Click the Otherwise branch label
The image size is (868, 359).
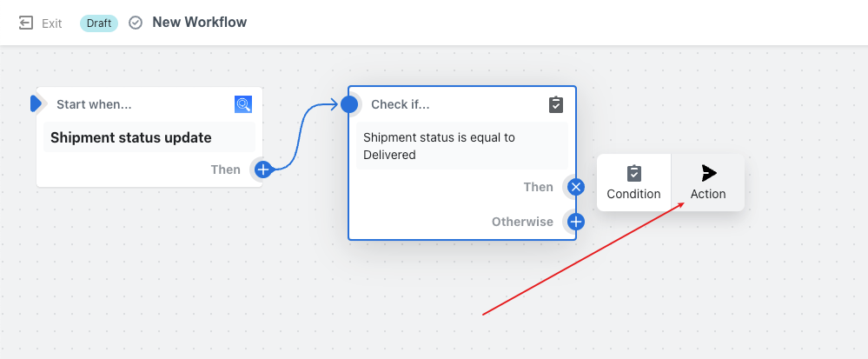point(522,223)
